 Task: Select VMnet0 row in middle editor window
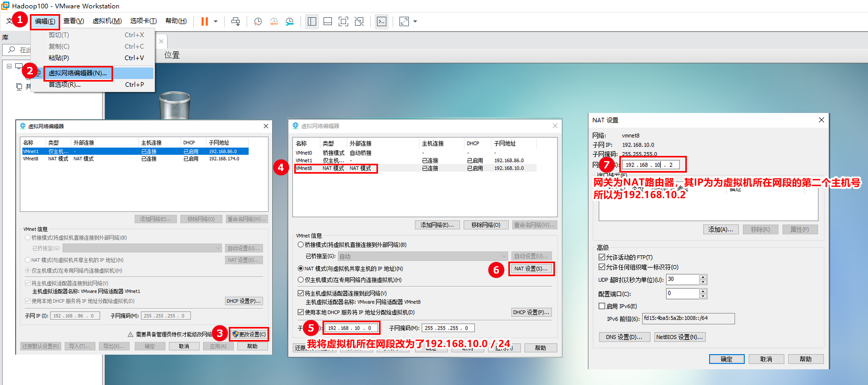[415, 153]
